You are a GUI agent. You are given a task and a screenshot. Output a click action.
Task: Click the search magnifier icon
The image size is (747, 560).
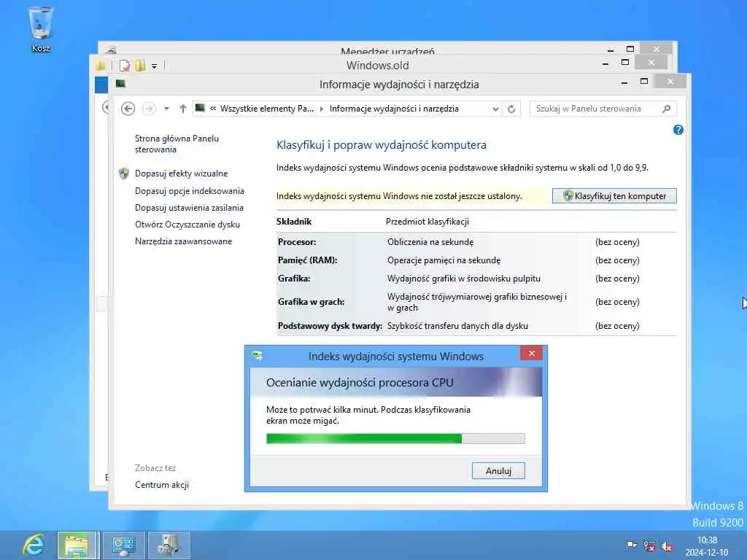(x=667, y=109)
